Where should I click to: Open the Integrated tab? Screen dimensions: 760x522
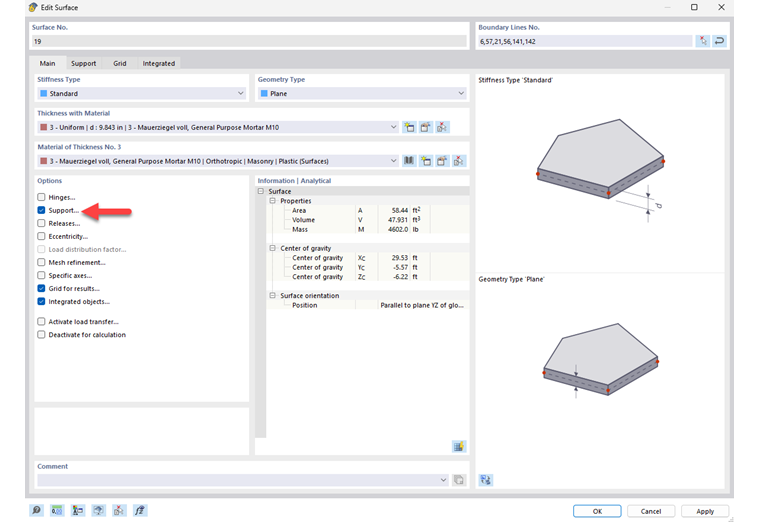click(x=158, y=63)
